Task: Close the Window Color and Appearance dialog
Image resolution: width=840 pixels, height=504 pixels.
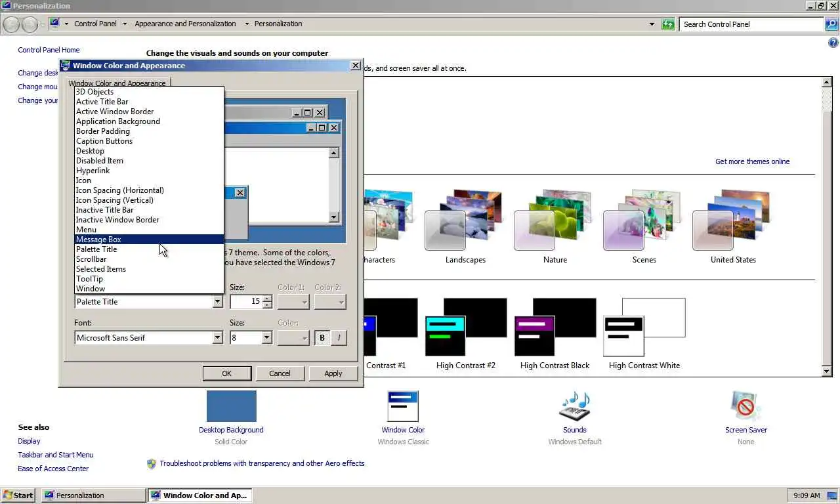Action: click(x=355, y=66)
